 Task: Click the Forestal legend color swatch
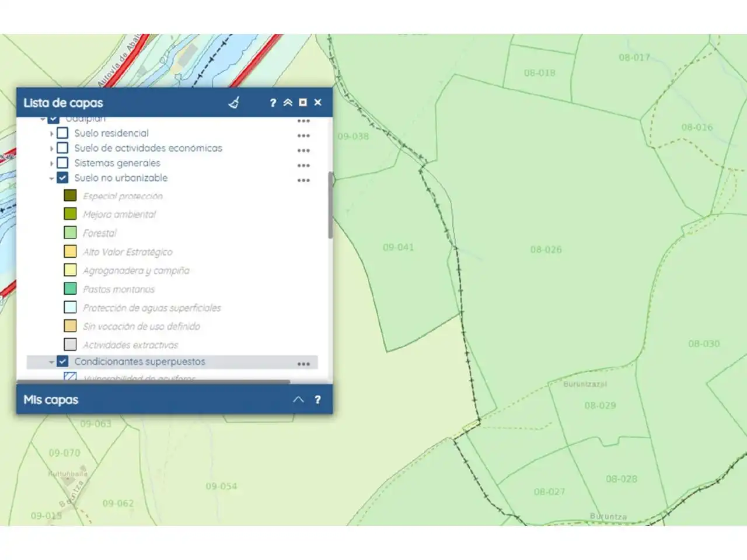(70, 233)
